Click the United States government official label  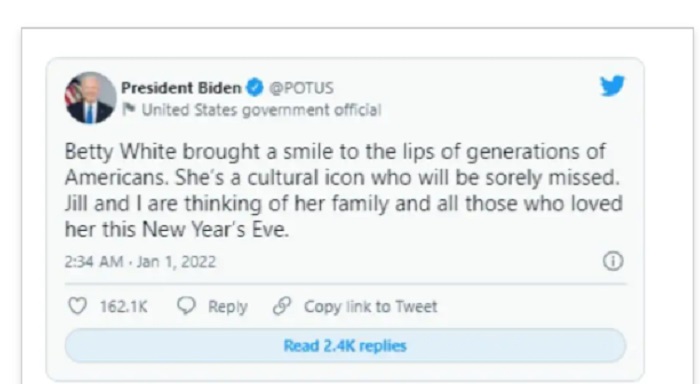pyautogui.click(x=261, y=110)
